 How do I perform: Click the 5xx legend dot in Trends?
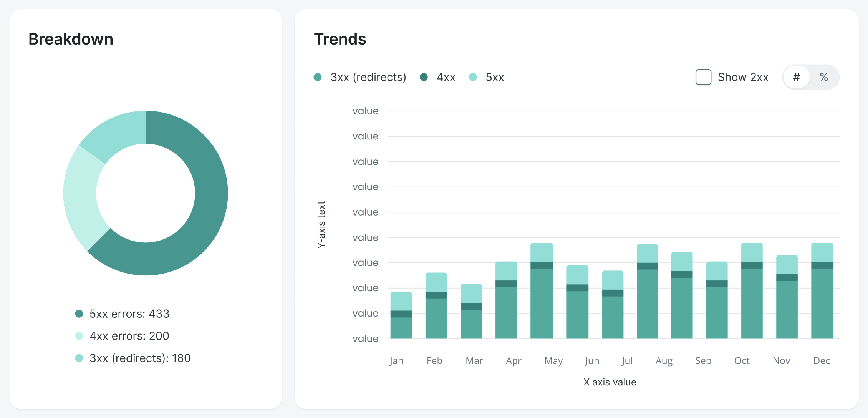(x=473, y=77)
